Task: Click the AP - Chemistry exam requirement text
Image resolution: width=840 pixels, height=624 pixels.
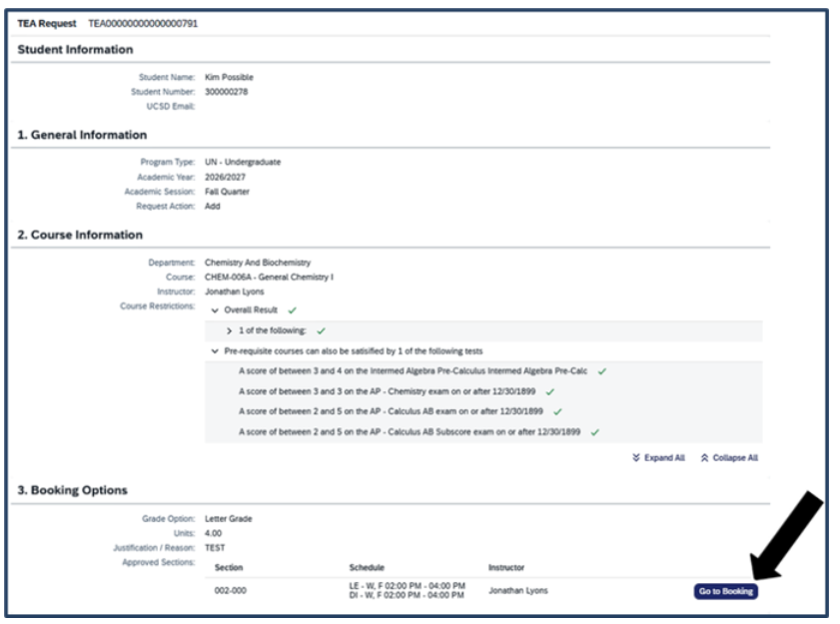Action: [x=388, y=391]
